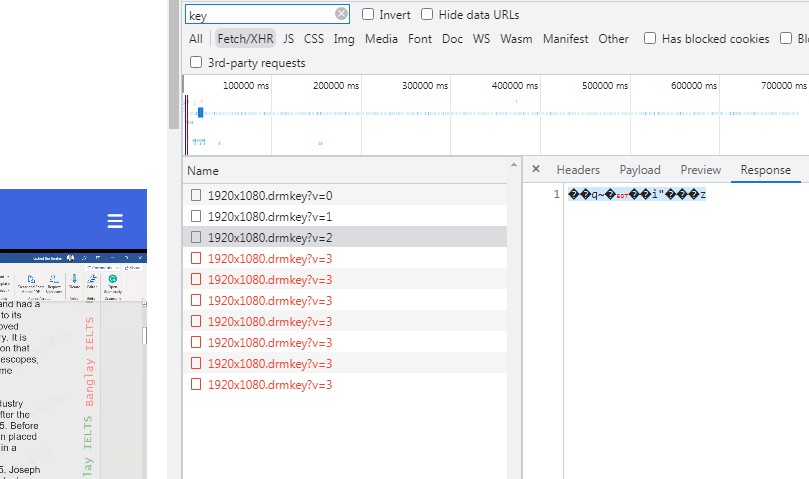Click the 700000 ms timeline marker
The height and width of the screenshot is (479, 809).
point(784,86)
